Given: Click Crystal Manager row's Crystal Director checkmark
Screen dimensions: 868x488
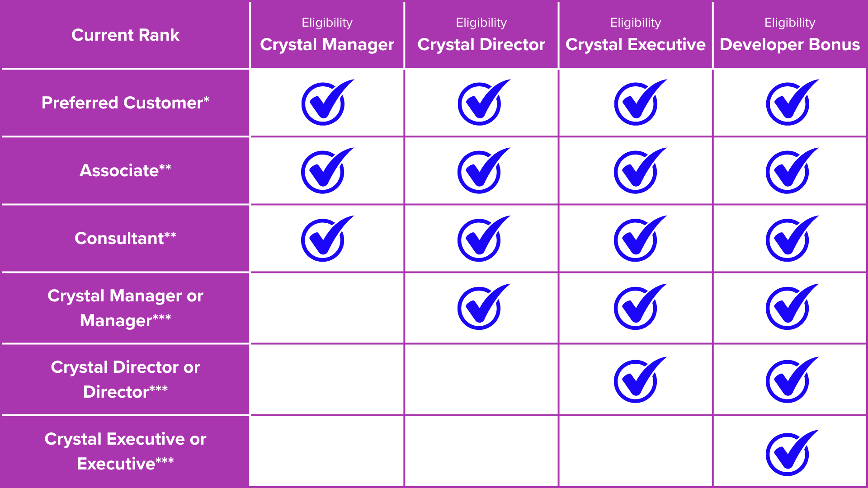Looking at the screenshot, I should tap(480, 308).
